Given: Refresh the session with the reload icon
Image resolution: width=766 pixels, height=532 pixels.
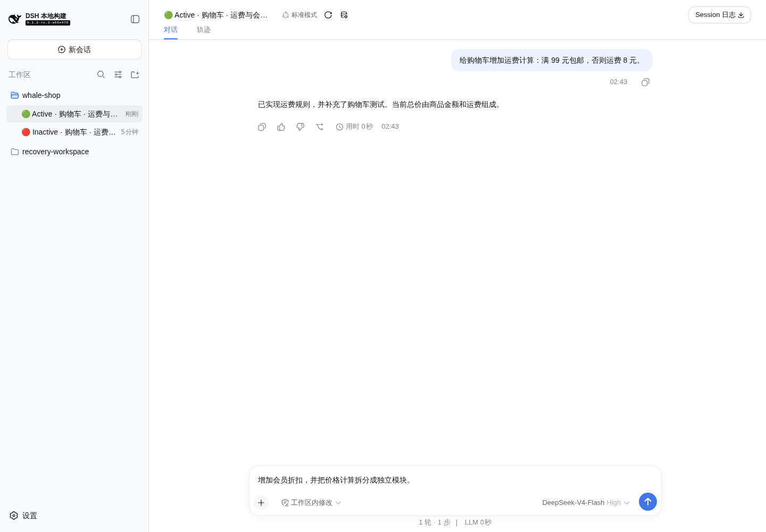Looking at the screenshot, I should point(328,15).
